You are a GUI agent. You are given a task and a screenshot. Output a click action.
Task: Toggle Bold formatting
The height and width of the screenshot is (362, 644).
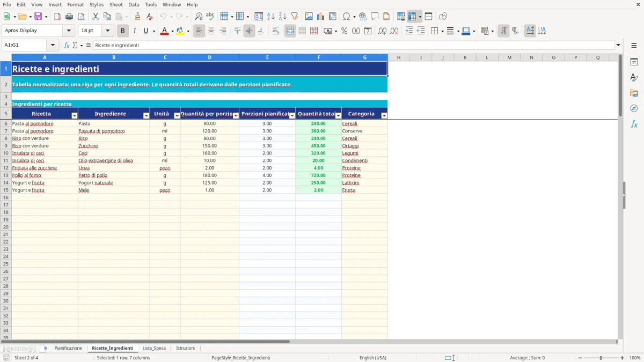[122, 31]
